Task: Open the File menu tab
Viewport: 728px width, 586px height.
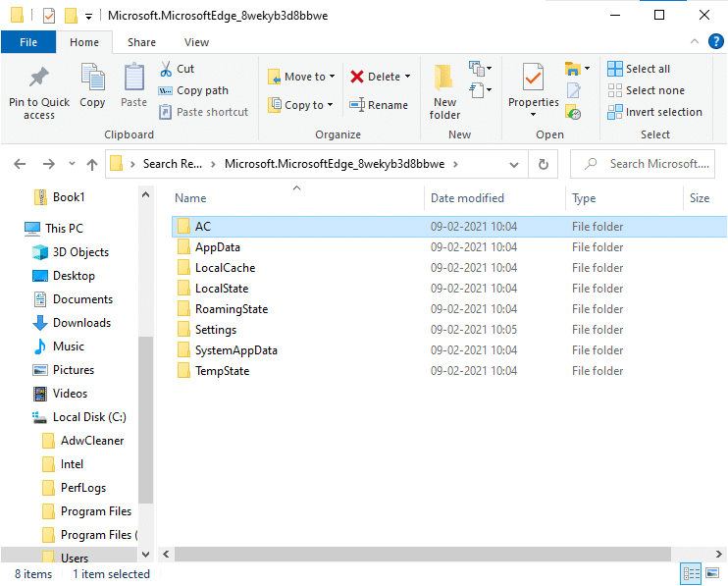Action: point(27,42)
